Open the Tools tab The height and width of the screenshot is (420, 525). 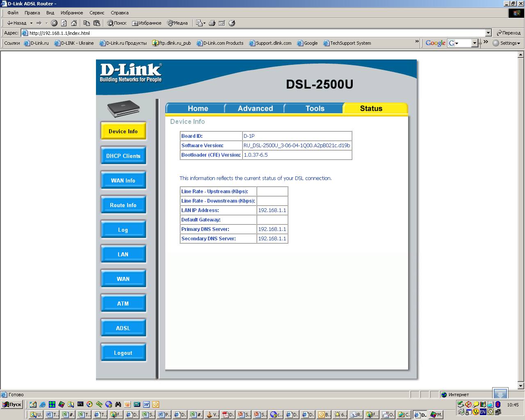coord(315,108)
